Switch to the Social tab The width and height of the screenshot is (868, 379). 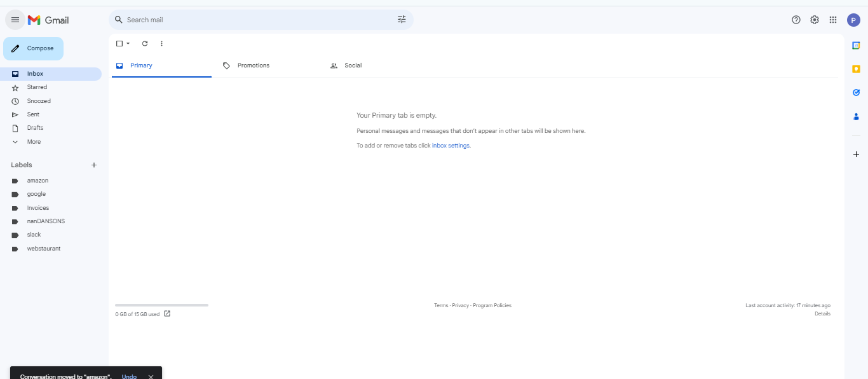376,65
